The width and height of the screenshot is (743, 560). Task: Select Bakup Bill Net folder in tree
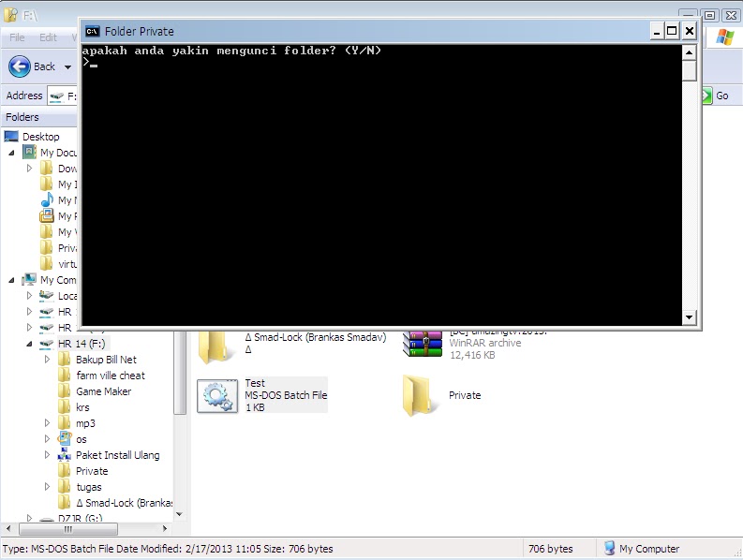coord(106,360)
